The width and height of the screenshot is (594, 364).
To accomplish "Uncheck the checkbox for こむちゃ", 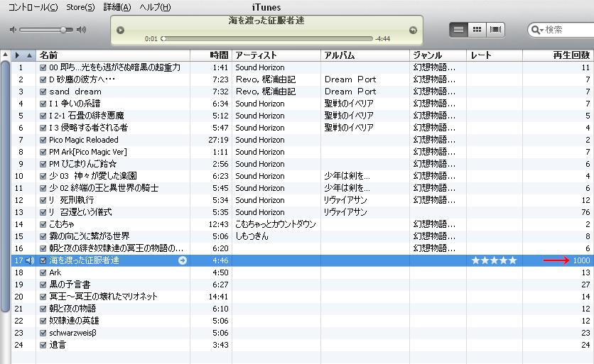I will coord(43,224).
